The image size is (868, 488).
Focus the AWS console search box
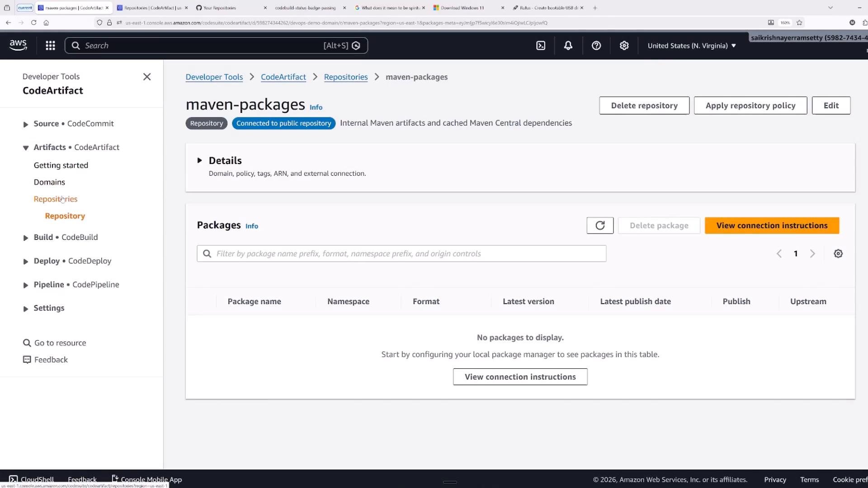click(216, 46)
